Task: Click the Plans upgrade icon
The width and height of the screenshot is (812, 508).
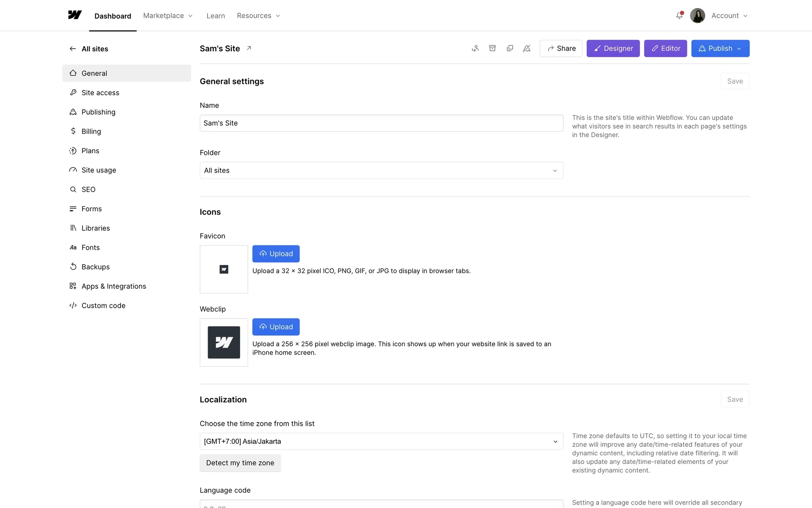Action: tap(73, 151)
